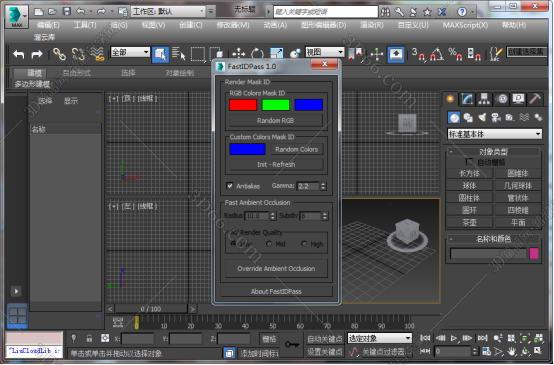
Task: Open the Utilities hammer panel tab
Action: [x=535, y=99]
